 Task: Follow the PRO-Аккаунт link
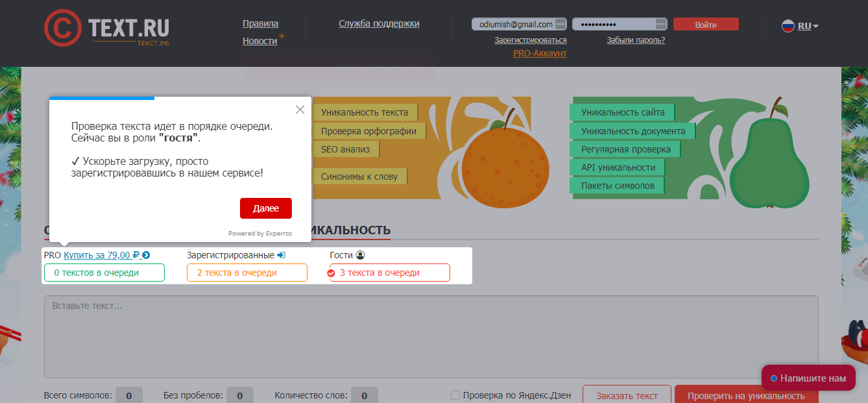coord(540,53)
